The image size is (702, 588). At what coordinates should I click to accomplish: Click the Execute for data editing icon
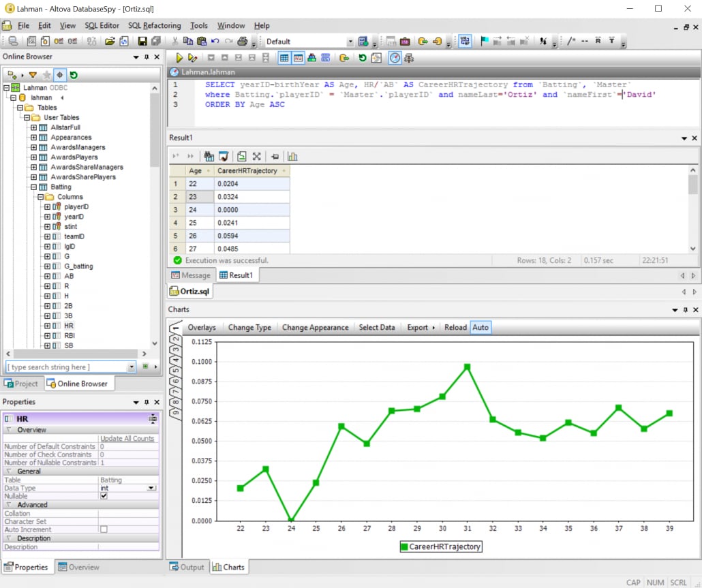(192, 58)
